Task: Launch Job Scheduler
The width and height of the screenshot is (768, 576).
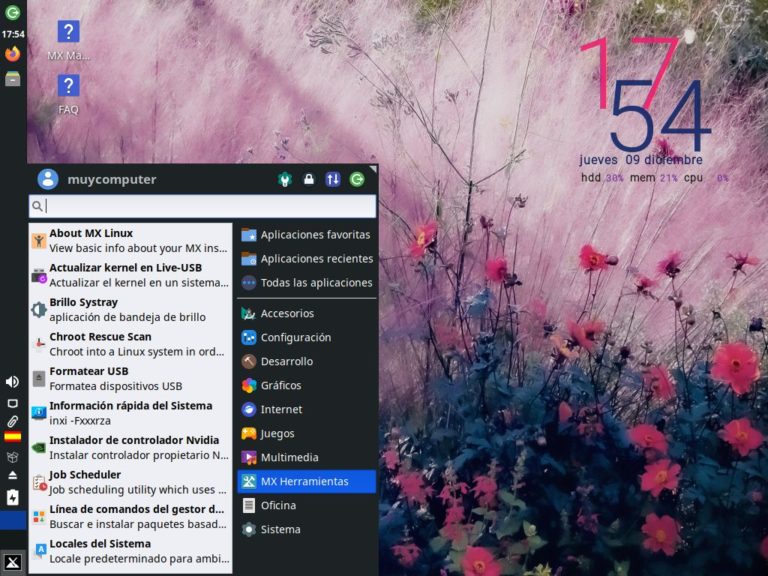Action: tap(130, 482)
